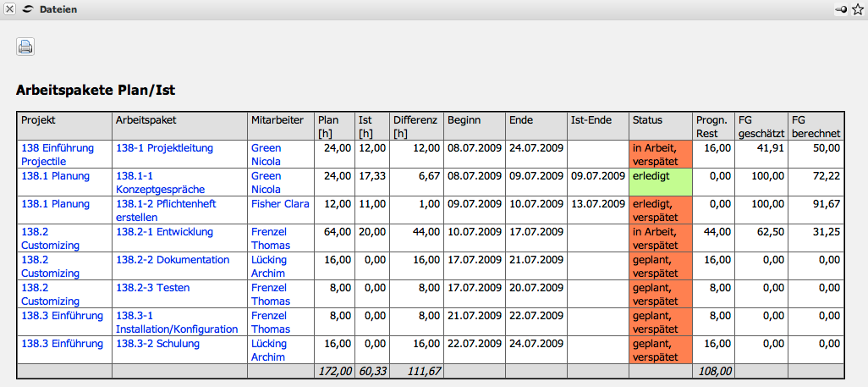The height and width of the screenshot is (387, 868).
Task: Click the pin icon next to the star
Action: [x=841, y=9]
